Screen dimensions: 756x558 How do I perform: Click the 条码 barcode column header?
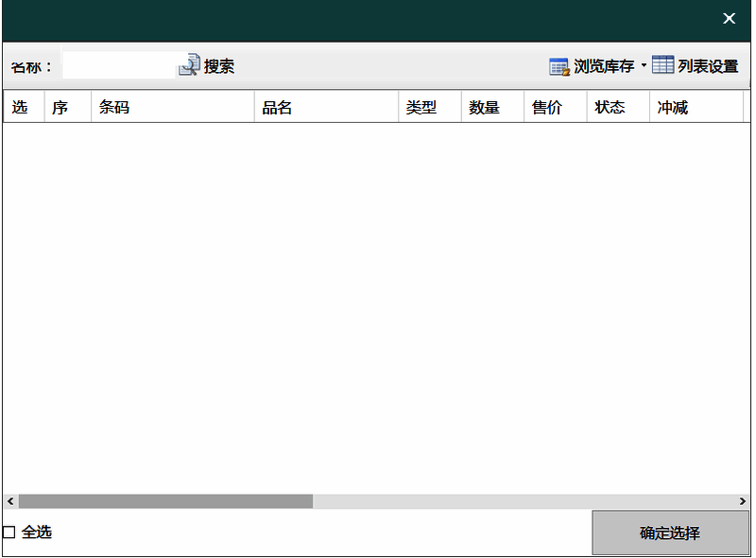[x=113, y=107]
